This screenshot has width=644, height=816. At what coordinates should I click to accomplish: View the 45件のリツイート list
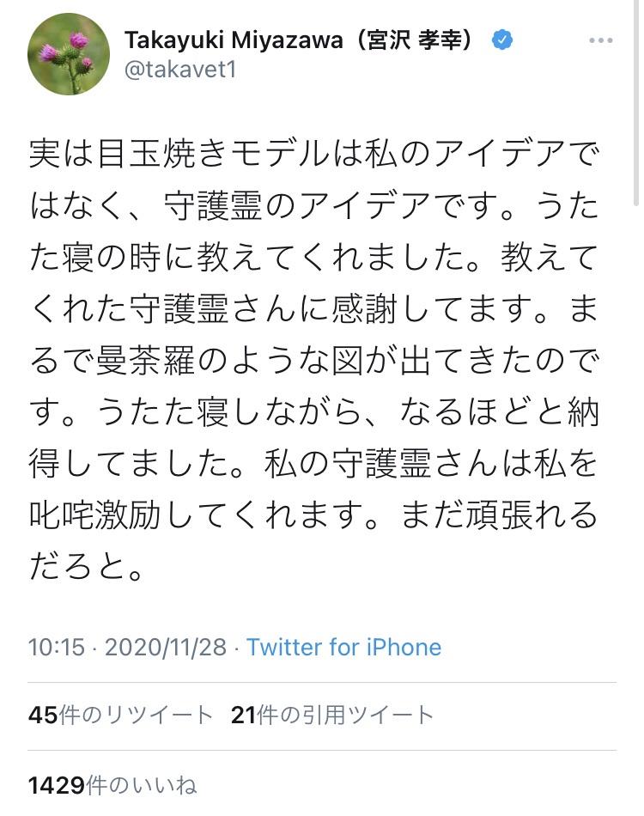point(120,715)
